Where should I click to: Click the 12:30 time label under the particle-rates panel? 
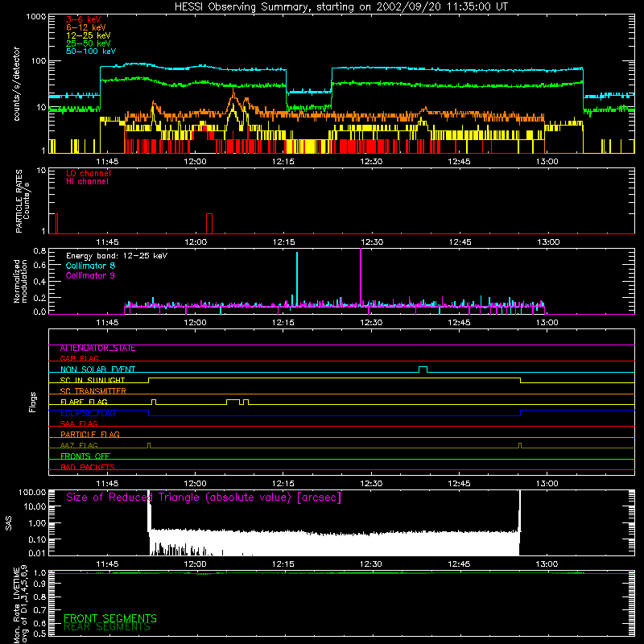(372, 242)
